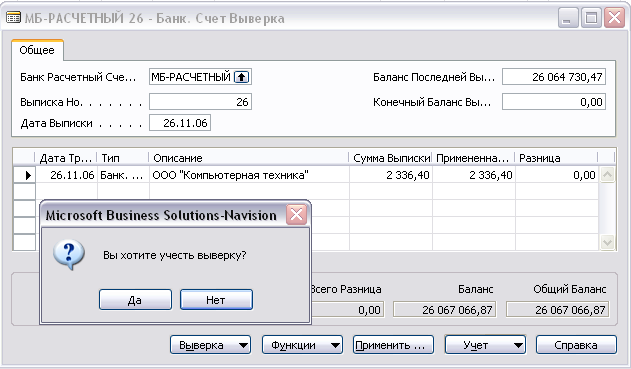
Task: Click the grid scroll down arrow
Action: pos(607,242)
